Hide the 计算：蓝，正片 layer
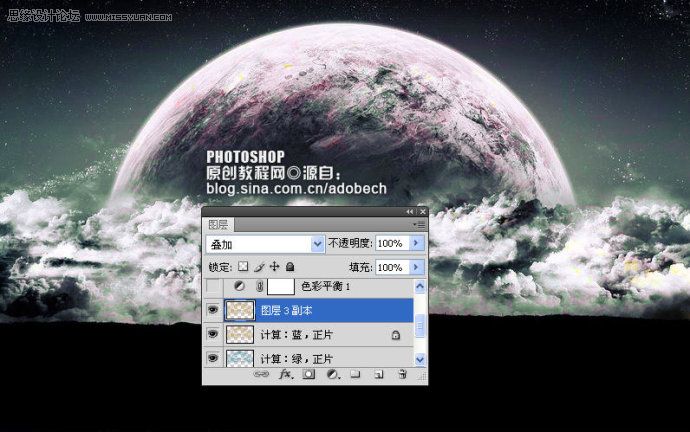 (213, 334)
